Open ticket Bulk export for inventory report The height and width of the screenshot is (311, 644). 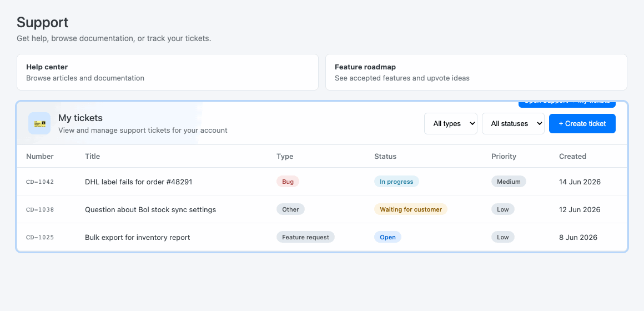point(138,238)
